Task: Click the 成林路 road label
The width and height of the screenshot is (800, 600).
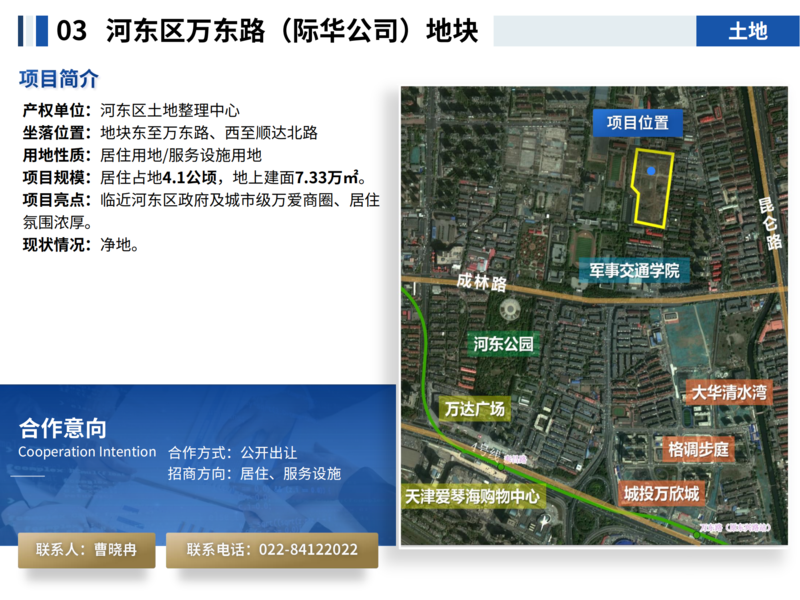Action: point(482,282)
